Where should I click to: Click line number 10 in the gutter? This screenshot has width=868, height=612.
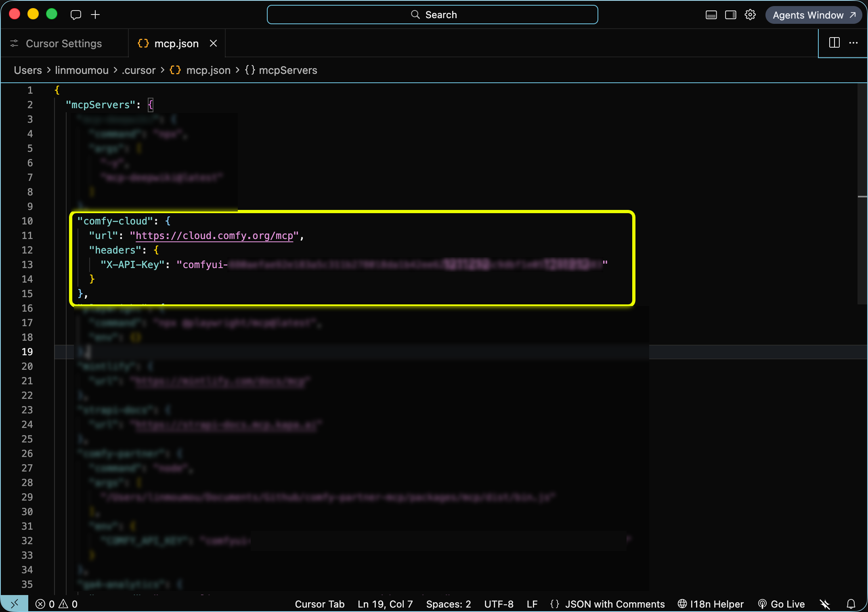point(27,221)
